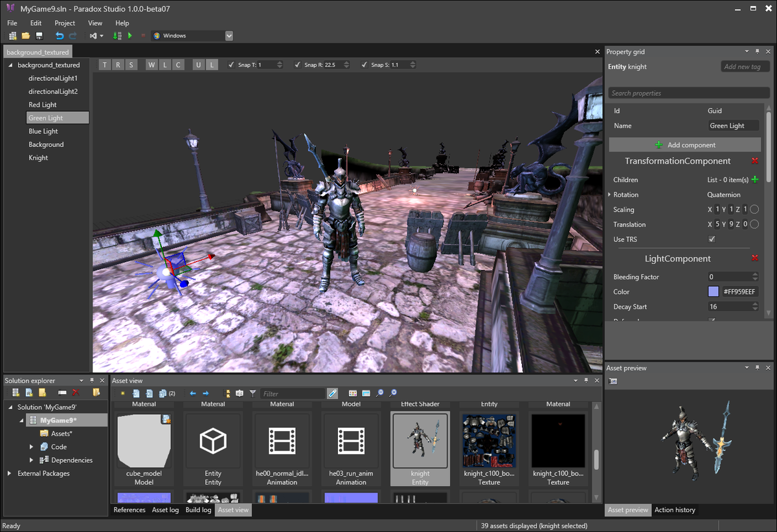Open the File menu
The height and width of the screenshot is (532, 777).
(12, 23)
